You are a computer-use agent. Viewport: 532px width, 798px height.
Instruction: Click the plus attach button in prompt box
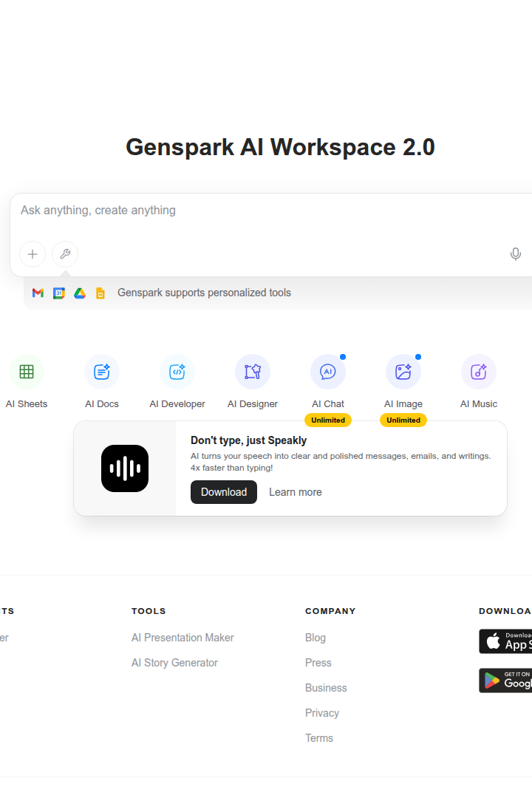tap(33, 254)
